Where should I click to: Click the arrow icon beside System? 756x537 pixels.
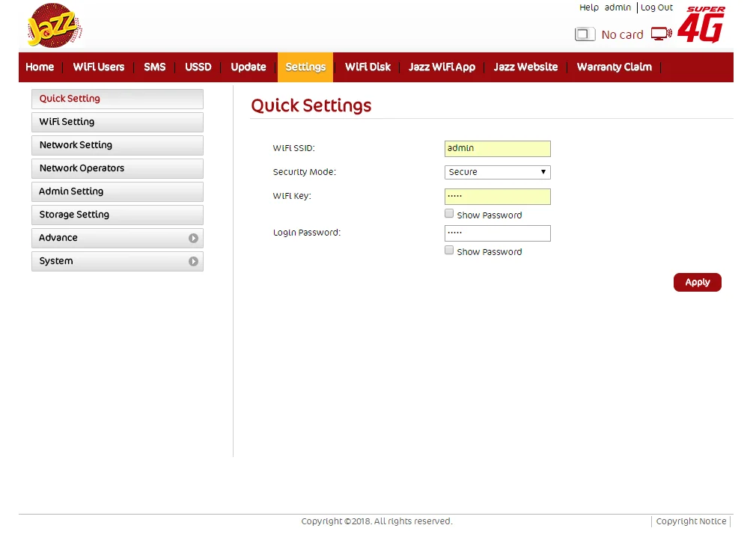193,261
